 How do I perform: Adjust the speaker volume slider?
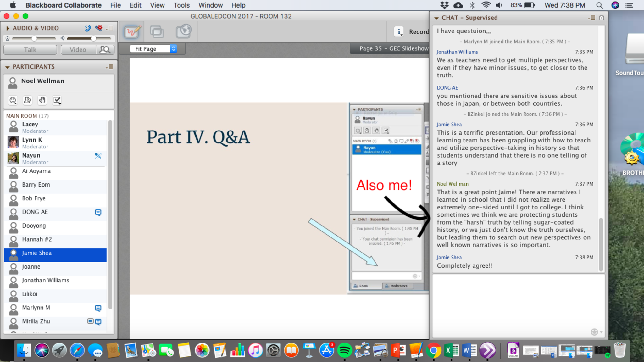(93, 38)
